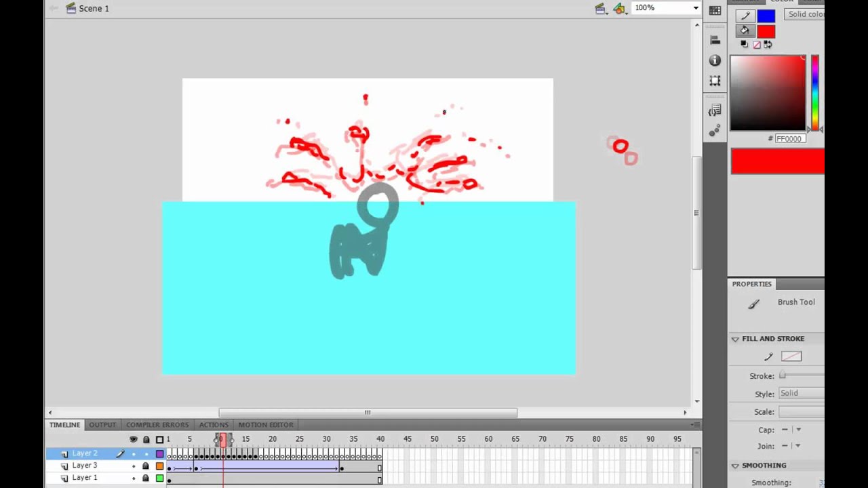868x488 pixels.
Task: Click the Layer 2 pencil editing icon
Action: point(121,453)
